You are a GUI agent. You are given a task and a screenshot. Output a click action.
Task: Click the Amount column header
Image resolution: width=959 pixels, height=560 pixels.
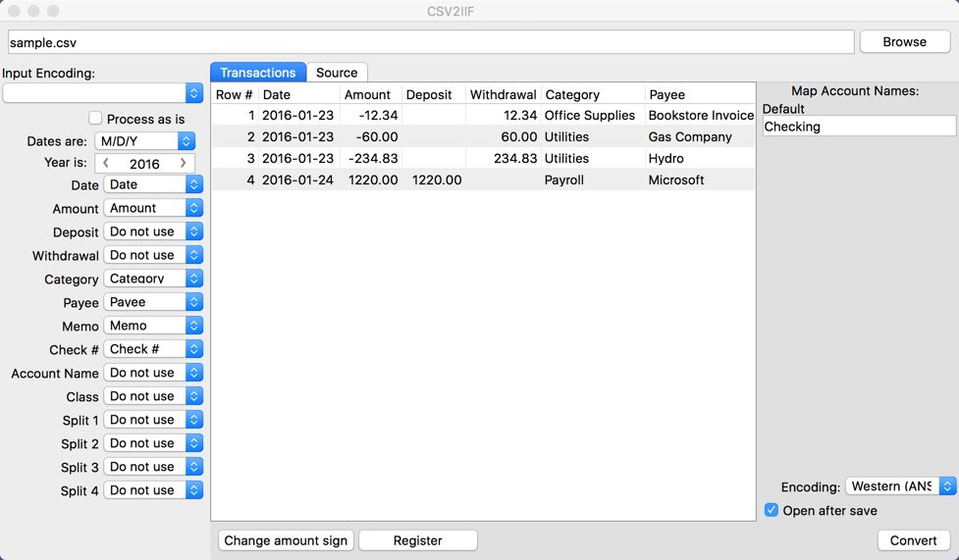(x=371, y=94)
